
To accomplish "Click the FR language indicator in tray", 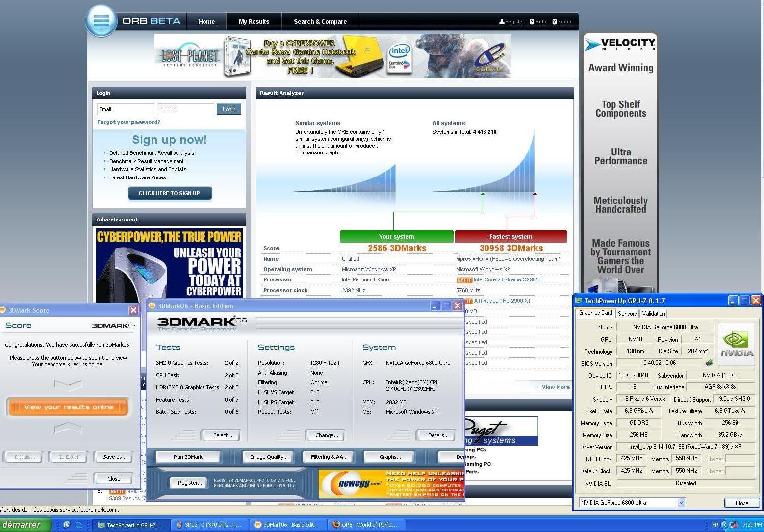I will 714,525.
